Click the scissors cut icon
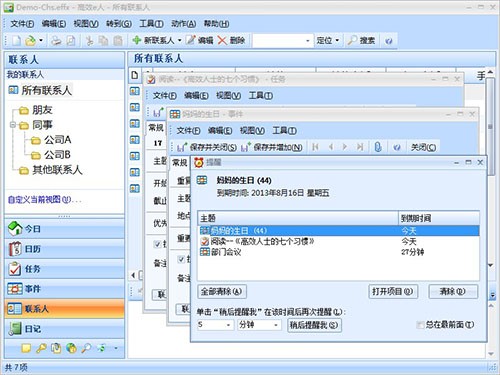The width and height of the screenshot is (500, 375). pos(89,41)
